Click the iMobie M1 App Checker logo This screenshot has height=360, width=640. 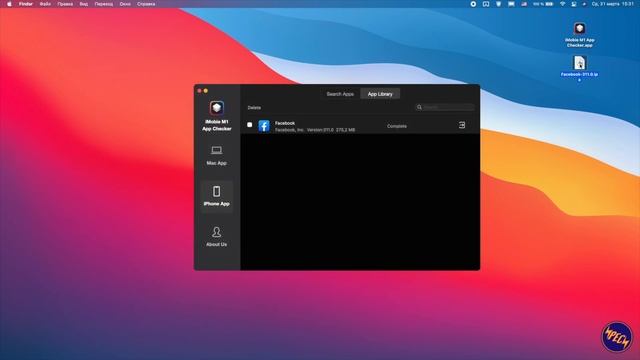point(217,108)
